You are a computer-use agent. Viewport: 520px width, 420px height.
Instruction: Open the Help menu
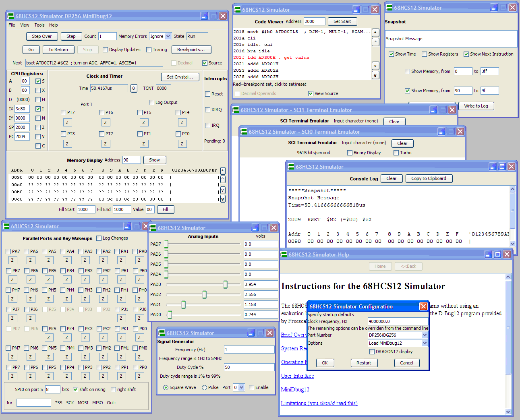click(54, 25)
